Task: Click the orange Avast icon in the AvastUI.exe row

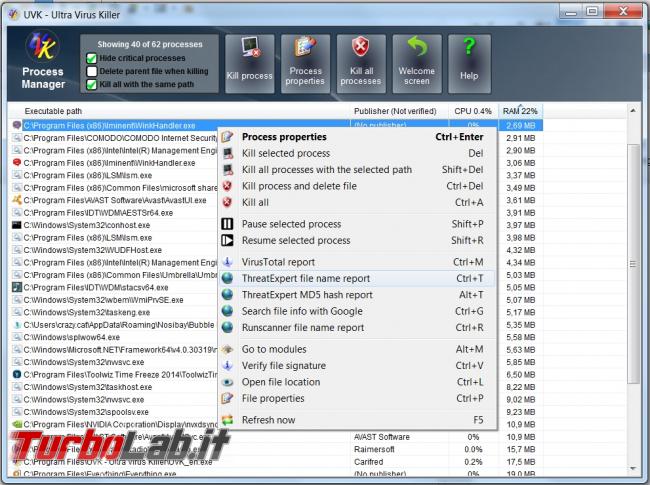Action: point(17,200)
